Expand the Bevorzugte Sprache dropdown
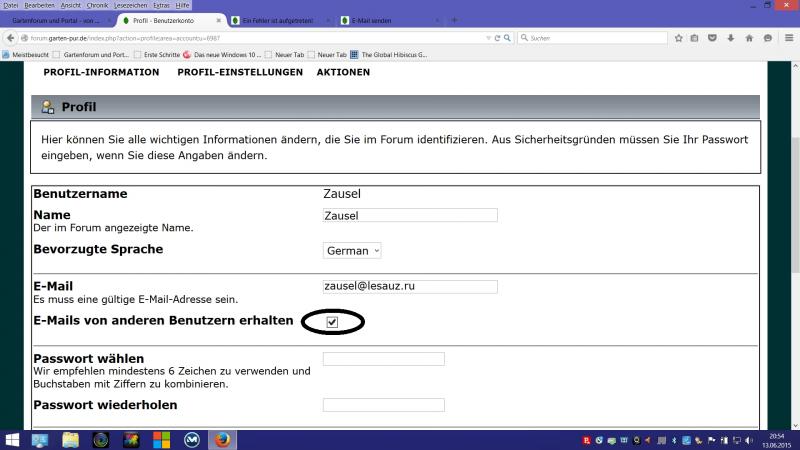Image resolution: width=800 pixels, height=450 pixels. pyautogui.click(x=352, y=251)
